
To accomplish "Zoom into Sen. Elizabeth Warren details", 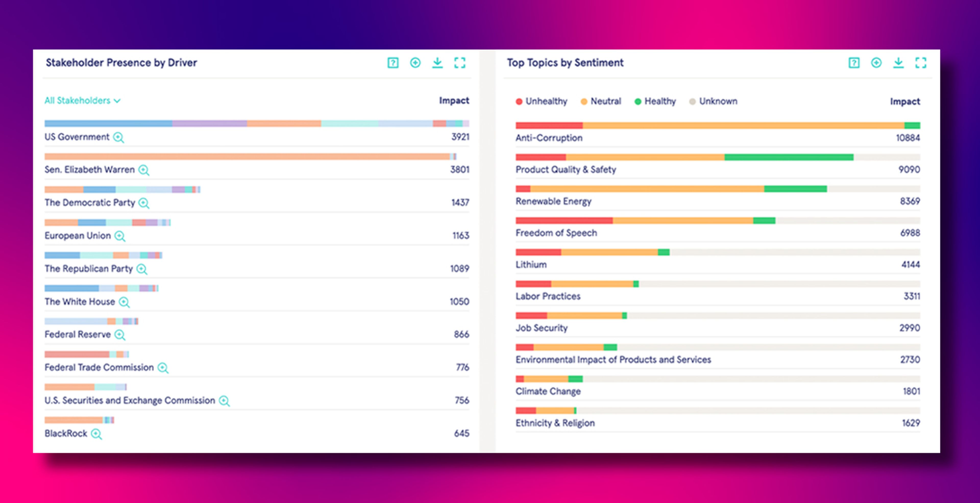I will click(x=144, y=170).
